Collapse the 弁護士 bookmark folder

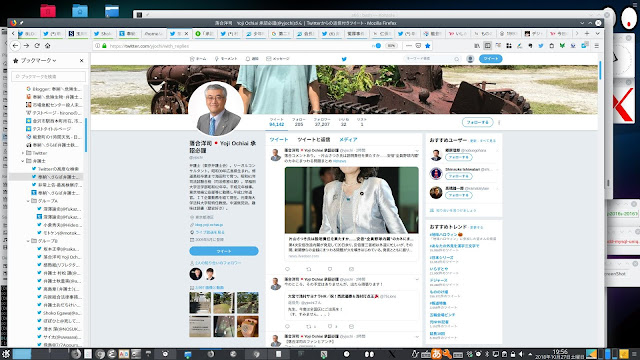[23, 161]
